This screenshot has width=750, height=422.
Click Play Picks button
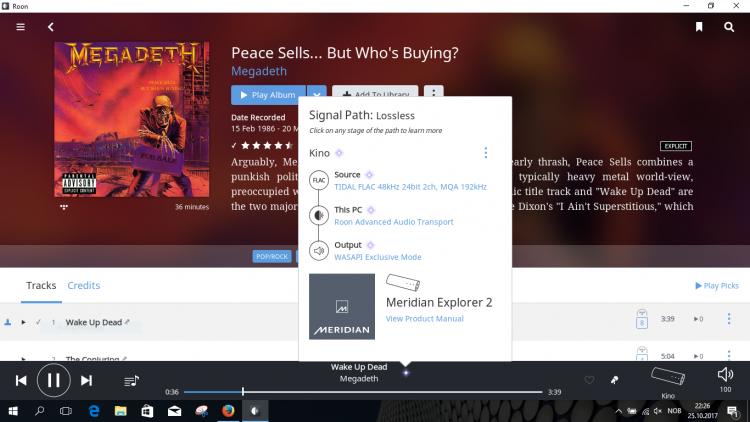tap(717, 286)
